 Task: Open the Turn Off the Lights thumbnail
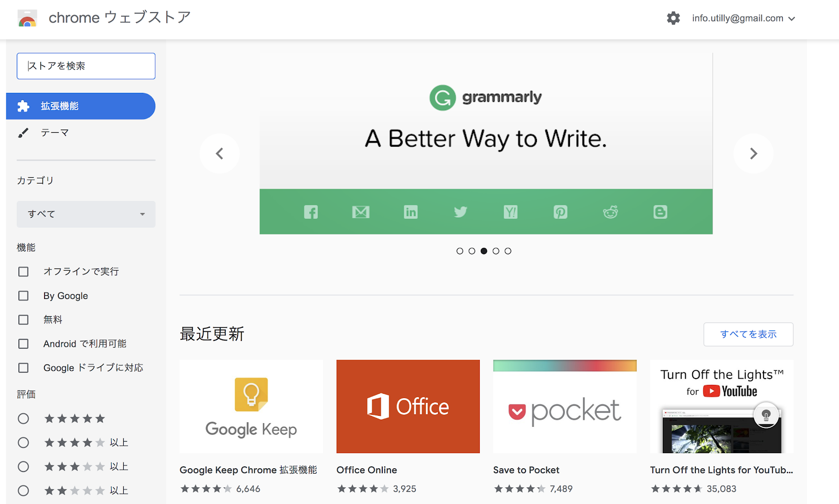[x=722, y=406]
